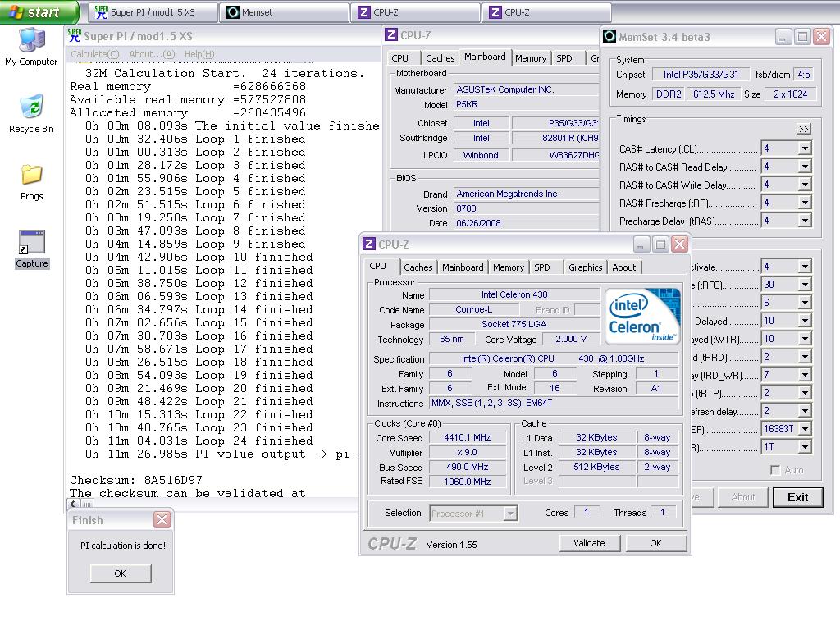Image resolution: width=840 pixels, height=630 pixels.
Task: Switch to Super PI taskbar button
Action: click(153, 12)
